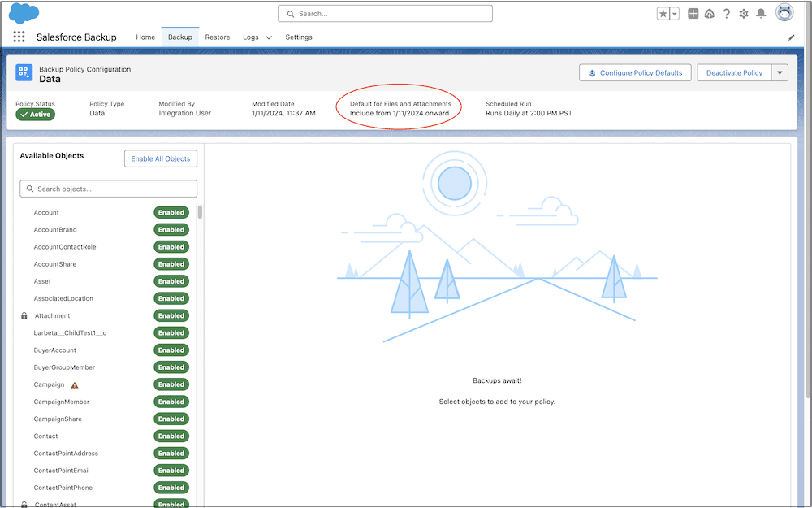Click the Integration User name

(185, 113)
